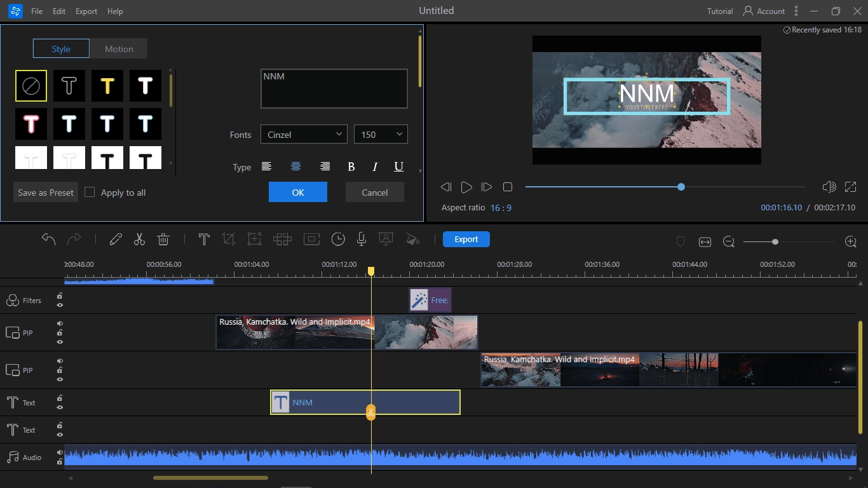Viewport: 868px width, 488px height.
Task: Step to the previous frame in the preview
Action: (446, 187)
